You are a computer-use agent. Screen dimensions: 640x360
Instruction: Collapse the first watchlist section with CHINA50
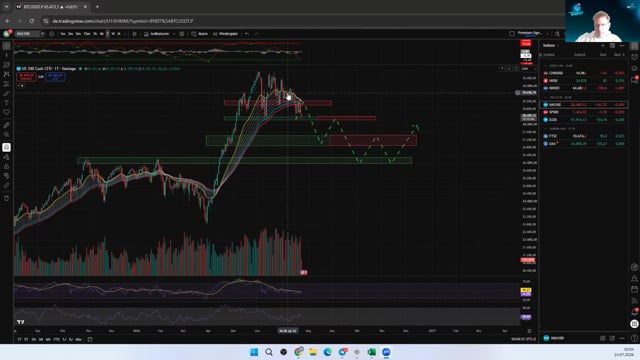(545, 65)
